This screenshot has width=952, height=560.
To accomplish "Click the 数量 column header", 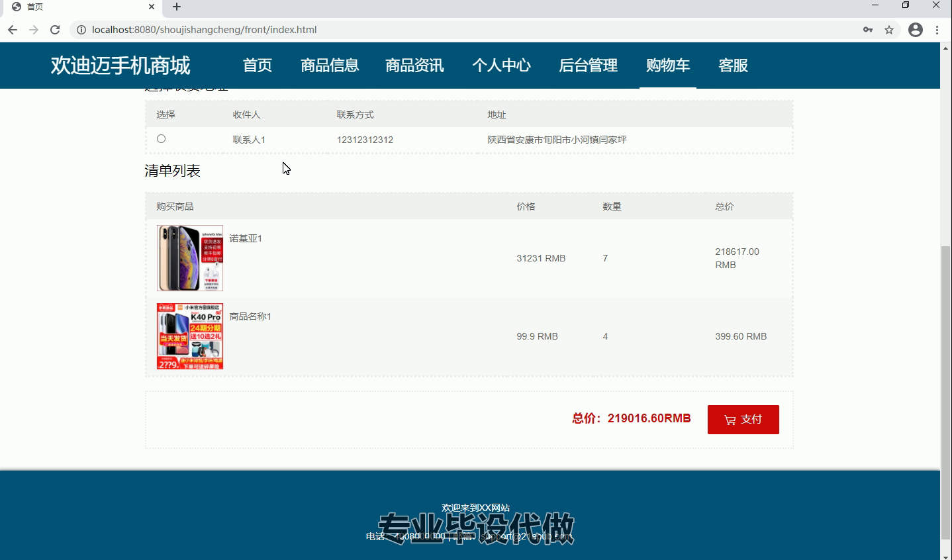I will pos(612,207).
